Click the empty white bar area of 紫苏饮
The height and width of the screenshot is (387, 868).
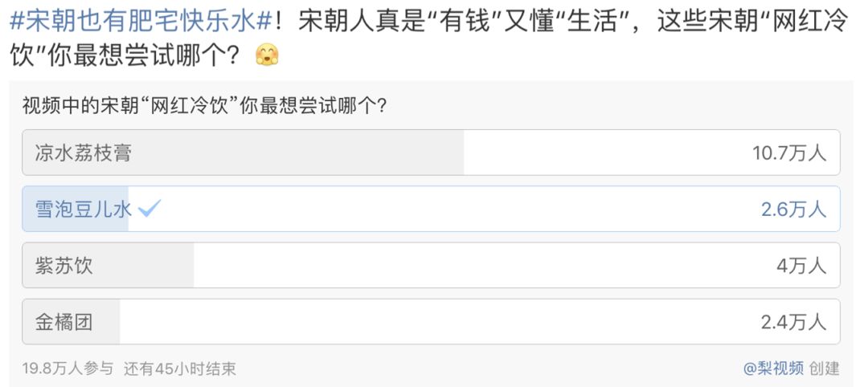(x=482, y=266)
